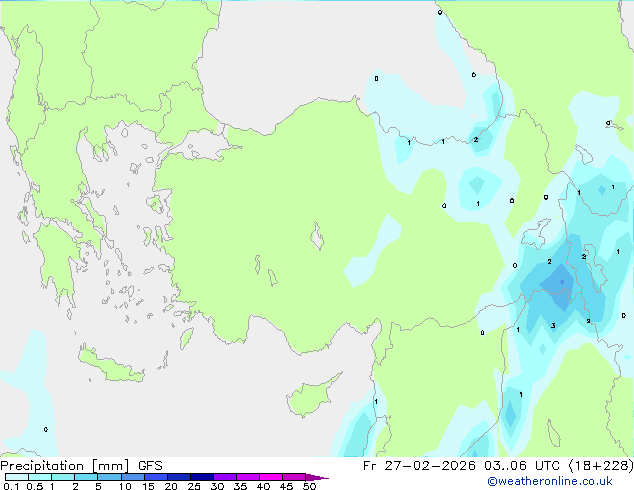The height and width of the screenshot is (490, 634).
Task: Select the 35–40 mm legend swatch
Action: point(248,477)
